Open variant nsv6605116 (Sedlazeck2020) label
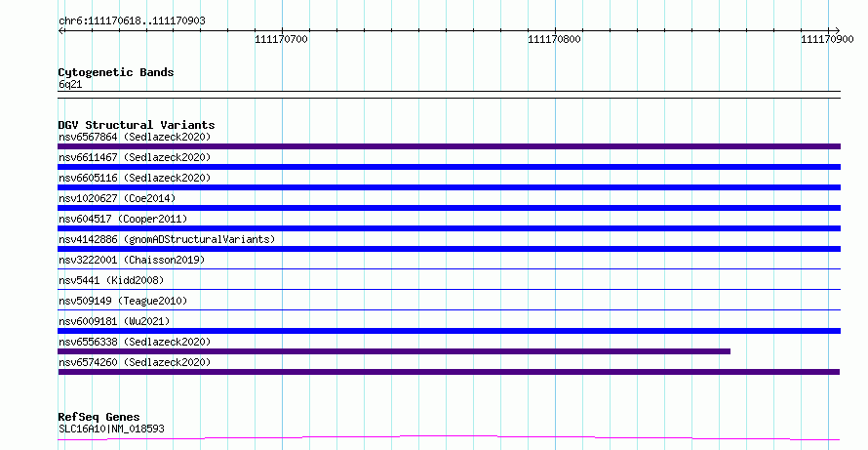Viewport: 868px width, 450px height. click(135, 178)
